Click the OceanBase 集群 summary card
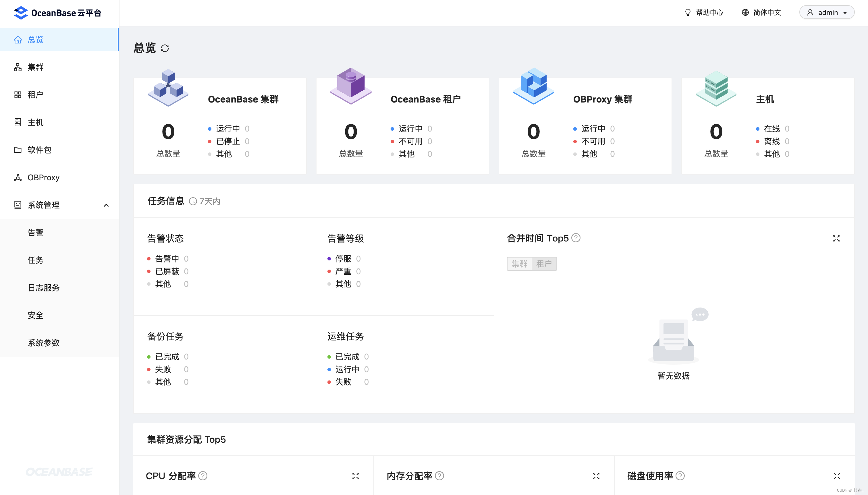868x495 pixels. 220,126
